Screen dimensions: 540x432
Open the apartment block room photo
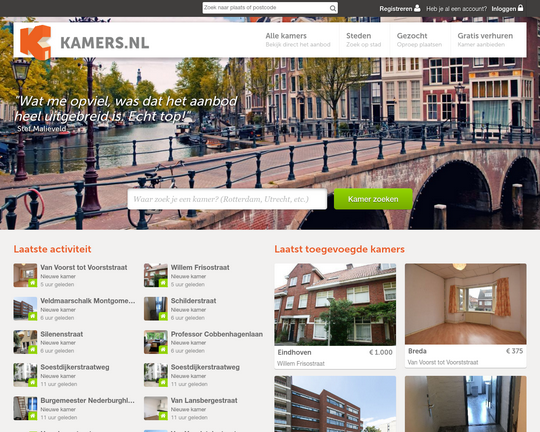[x=335, y=404]
